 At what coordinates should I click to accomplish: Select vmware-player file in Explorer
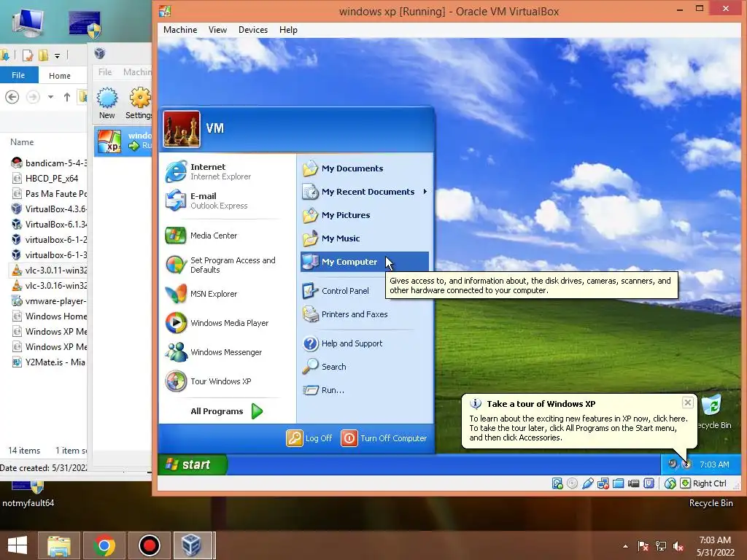click(48, 301)
